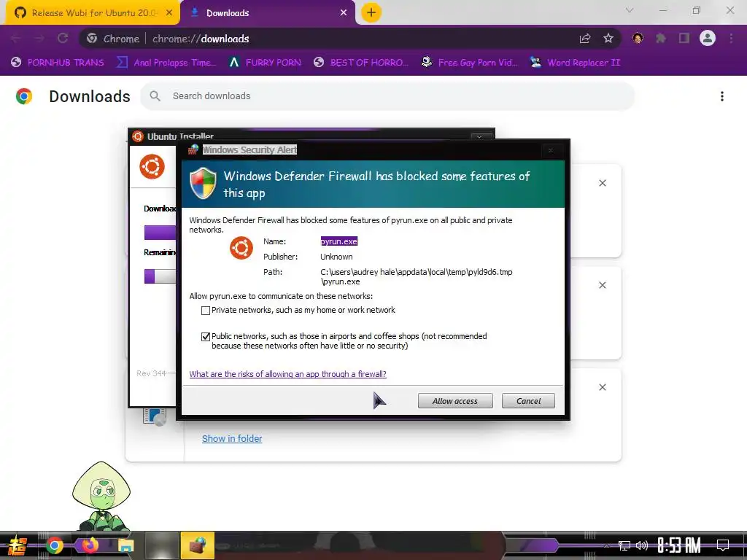Select the firewall alert taskbar item
Screen dimensions: 747x560
pos(197,545)
